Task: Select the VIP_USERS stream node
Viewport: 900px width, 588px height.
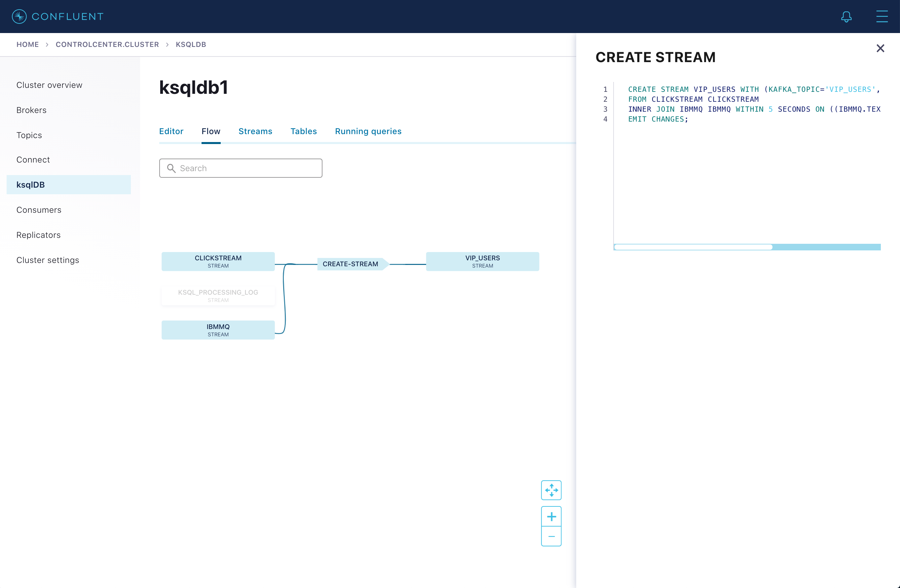Action: tap(482, 261)
